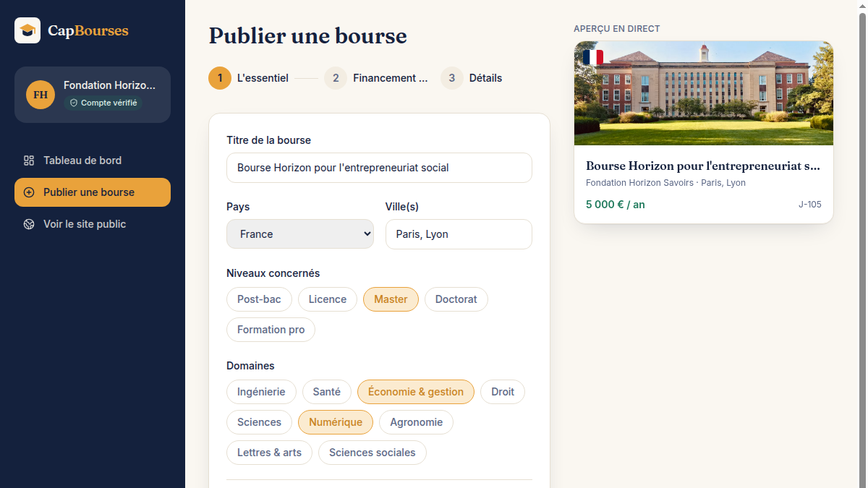Click the university building preview image
Viewport: 868px width, 488px height.
coord(704,93)
